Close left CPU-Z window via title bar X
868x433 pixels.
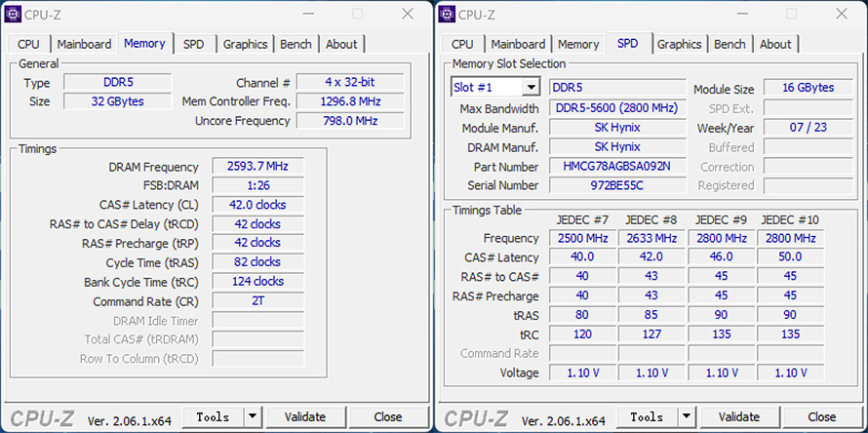408,14
